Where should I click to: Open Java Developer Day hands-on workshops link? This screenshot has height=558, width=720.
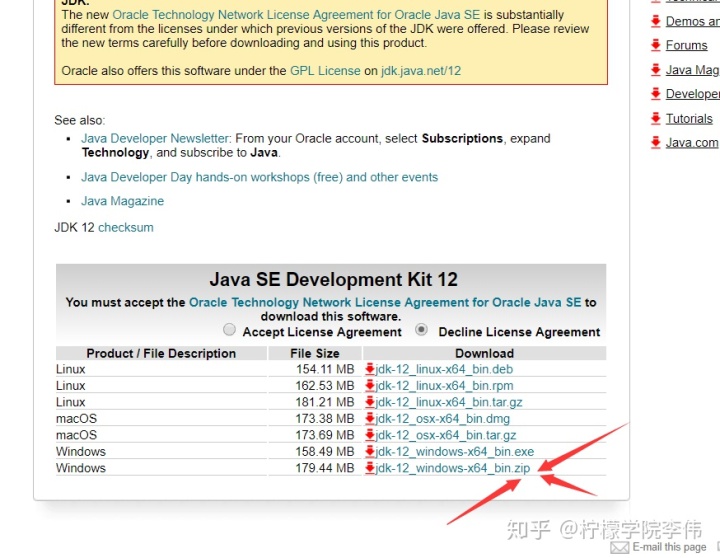click(259, 177)
